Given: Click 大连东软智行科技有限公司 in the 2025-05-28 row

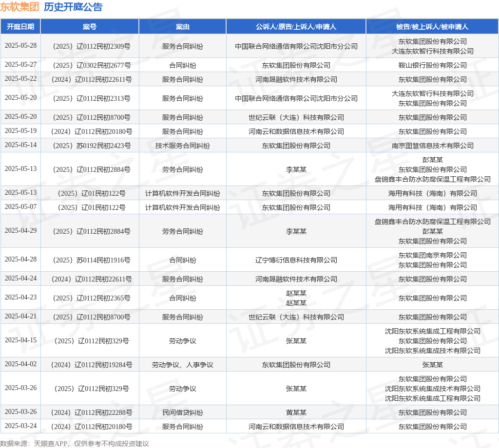Looking at the screenshot, I should 433,51.
